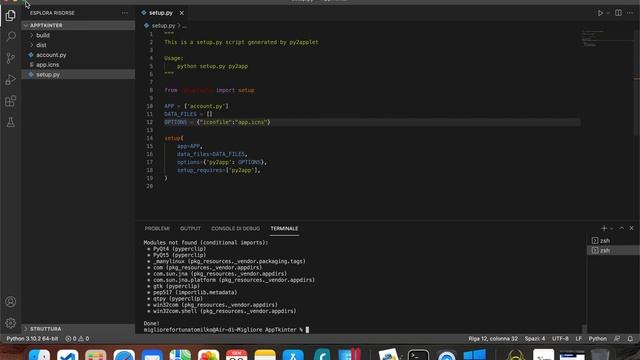
Task: Open the new terminal profile dropdown
Action: click(x=611, y=229)
